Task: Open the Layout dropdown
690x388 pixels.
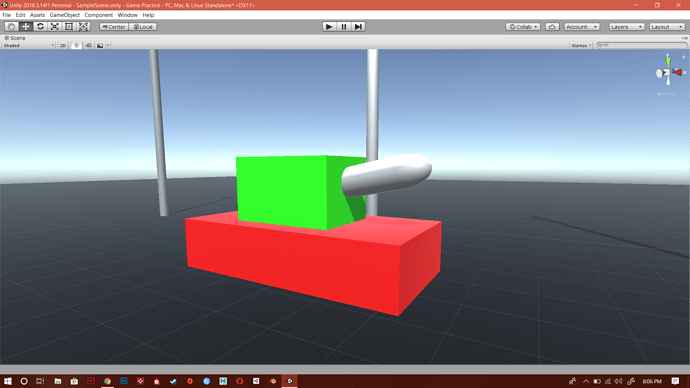Action: tap(667, 27)
